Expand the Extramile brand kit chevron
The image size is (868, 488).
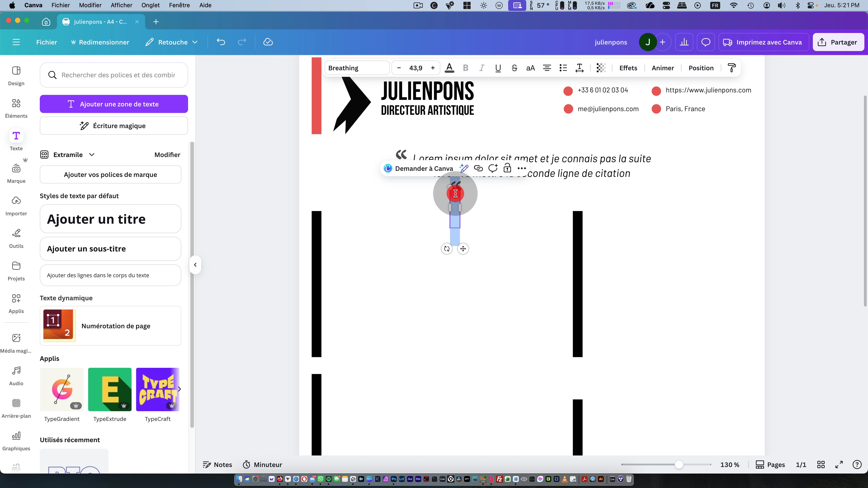92,155
